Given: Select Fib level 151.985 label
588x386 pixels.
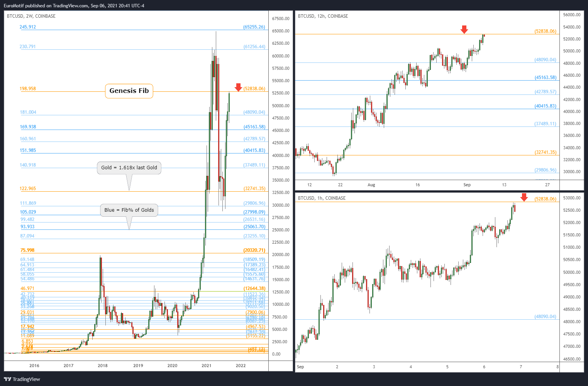Looking at the screenshot, I should (x=28, y=150).
